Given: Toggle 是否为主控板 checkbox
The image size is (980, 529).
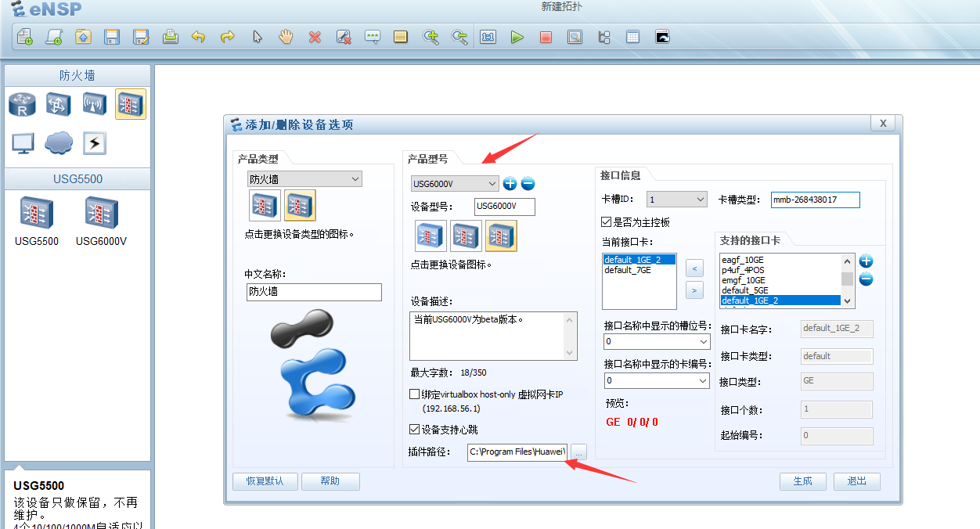Looking at the screenshot, I should click(x=606, y=222).
